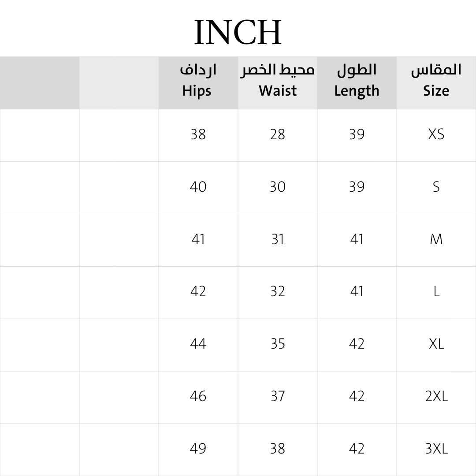Click the INCH title heading
Viewport: 476px width, 476px height.
point(238,32)
